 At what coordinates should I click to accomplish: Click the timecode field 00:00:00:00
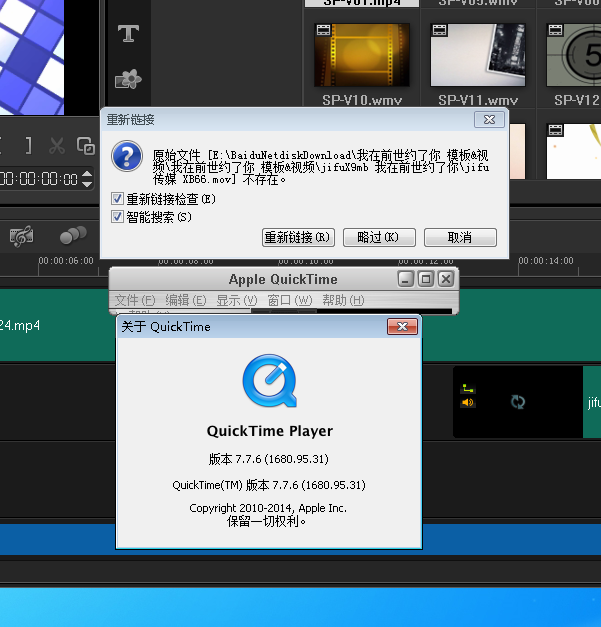point(39,179)
